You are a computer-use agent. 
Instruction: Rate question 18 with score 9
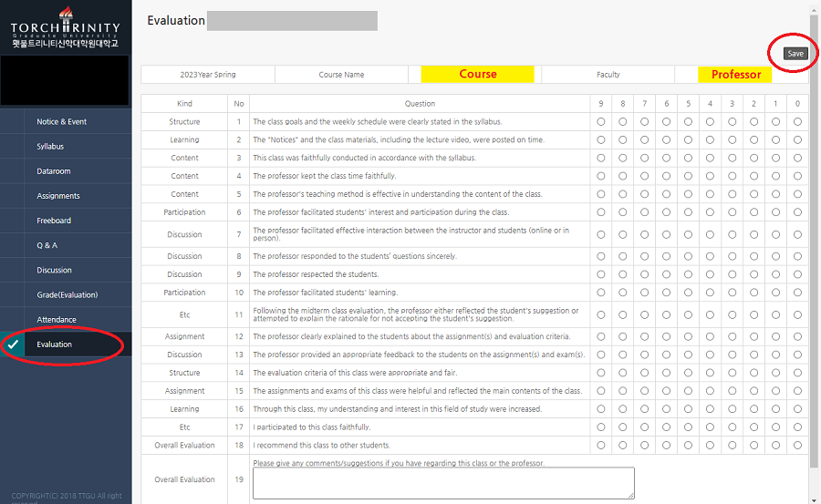(600, 446)
